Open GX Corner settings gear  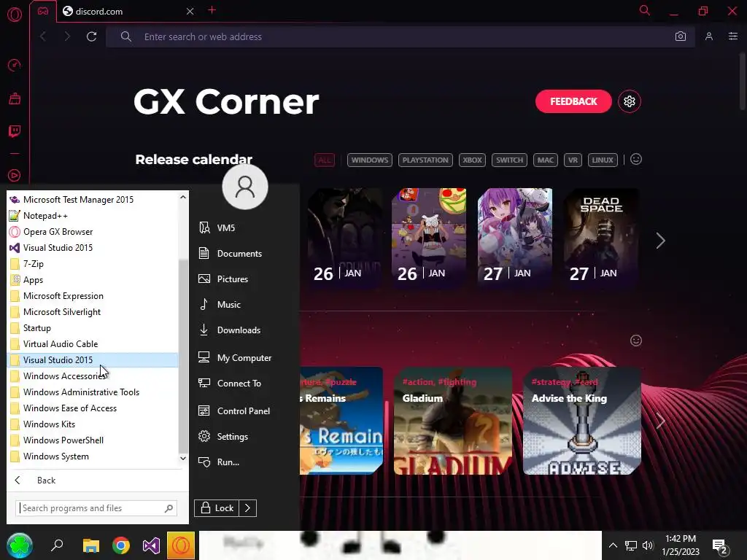click(630, 101)
